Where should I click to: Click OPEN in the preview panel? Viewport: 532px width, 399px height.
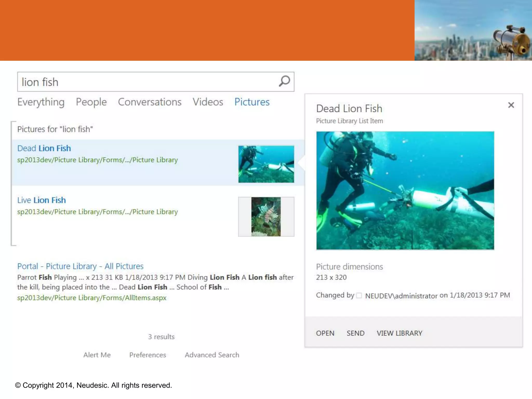[x=325, y=333]
